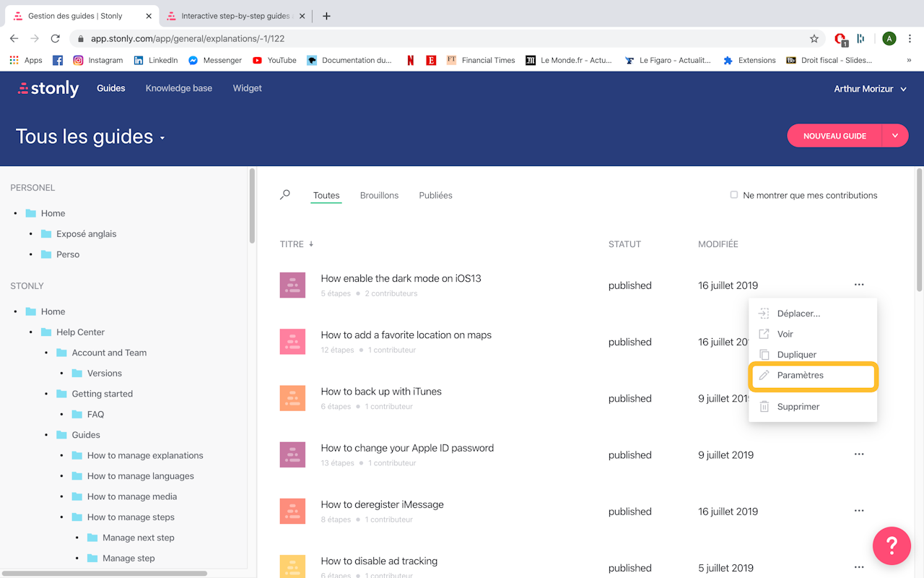Switch to the Brouillons tab
The height and width of the screenshot is (578, 924).
coord(379,195)
